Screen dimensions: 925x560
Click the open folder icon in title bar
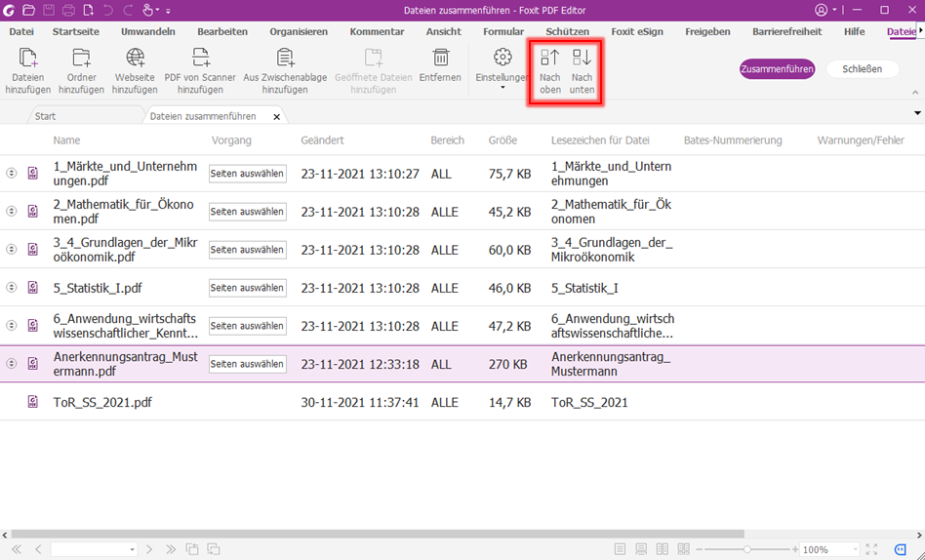click(28, 10)
